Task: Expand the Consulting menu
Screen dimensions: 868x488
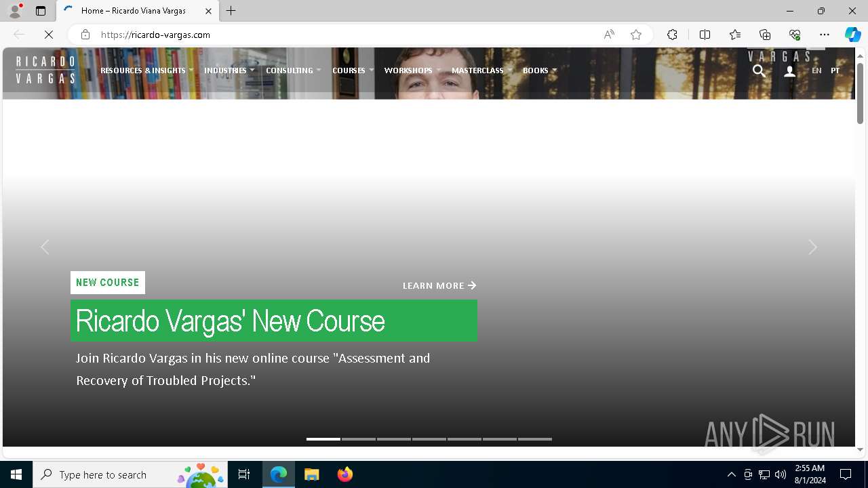Action: 293,70
